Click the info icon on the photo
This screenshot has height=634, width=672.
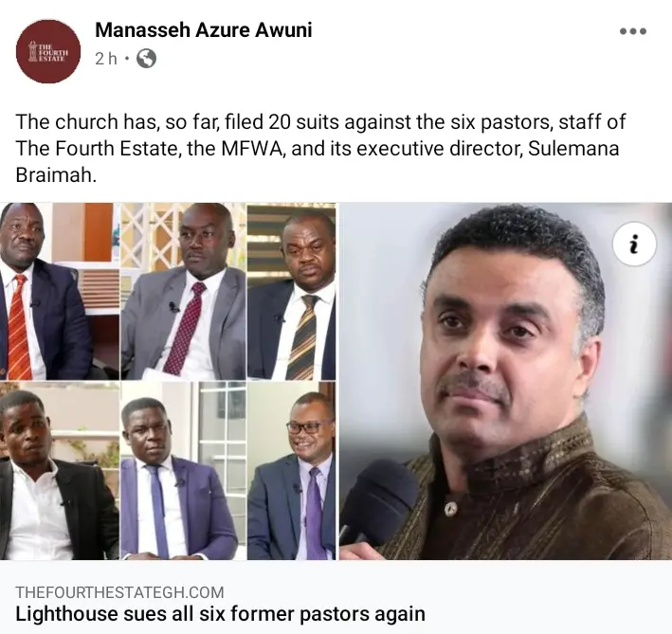click(x=634, y=245)
